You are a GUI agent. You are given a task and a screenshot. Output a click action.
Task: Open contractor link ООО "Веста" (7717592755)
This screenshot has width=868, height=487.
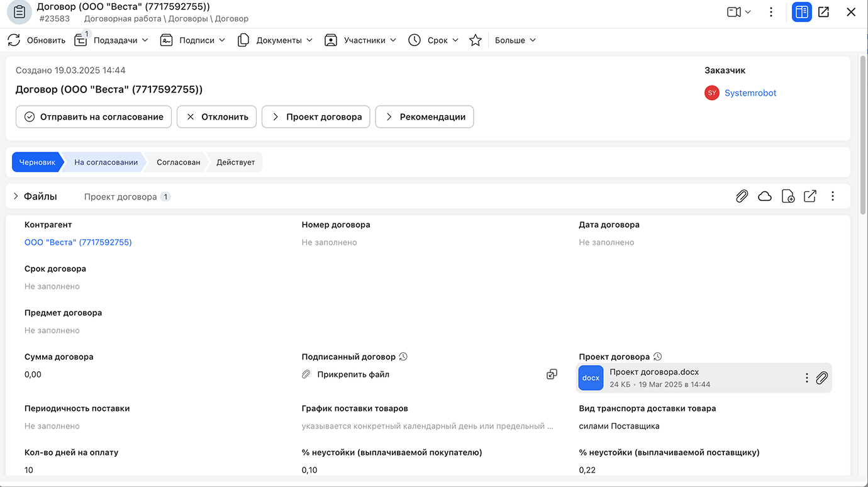[x=77, y=242]
